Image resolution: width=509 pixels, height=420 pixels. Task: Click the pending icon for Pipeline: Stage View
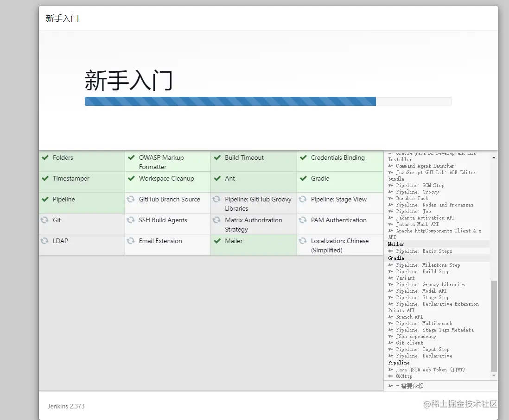[x=303, y=199]
